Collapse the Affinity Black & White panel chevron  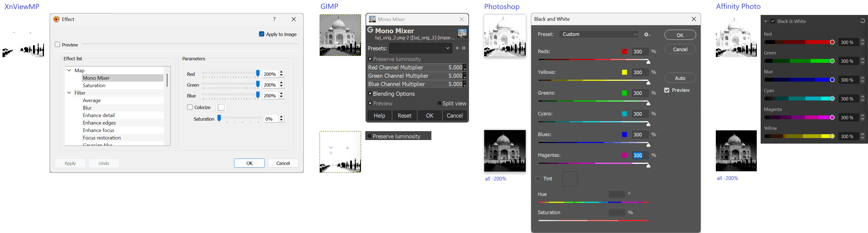[766, 21]
